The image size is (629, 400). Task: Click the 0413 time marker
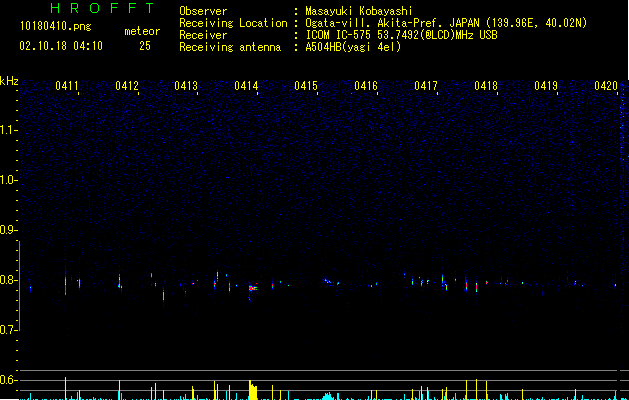coord(186,86)
